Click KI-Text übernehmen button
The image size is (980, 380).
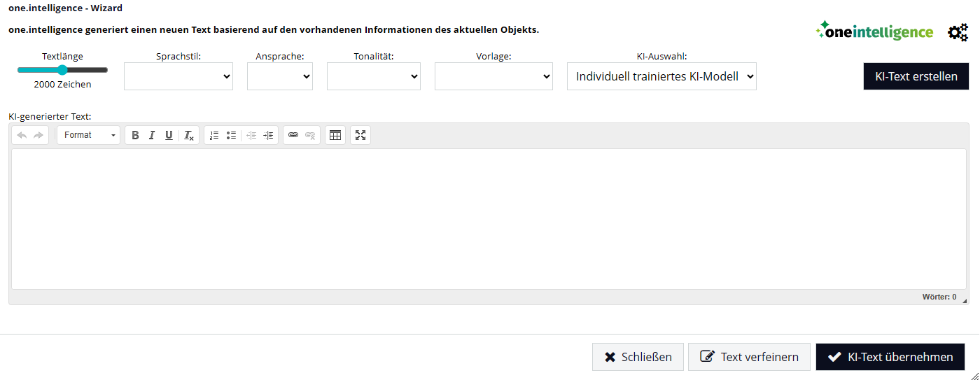(x=890, y=357)
